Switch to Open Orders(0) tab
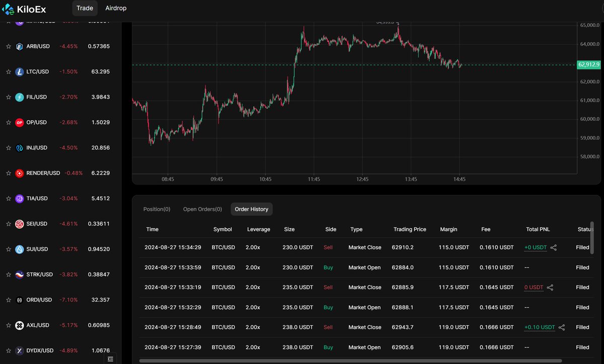 [x=202, y=209]
